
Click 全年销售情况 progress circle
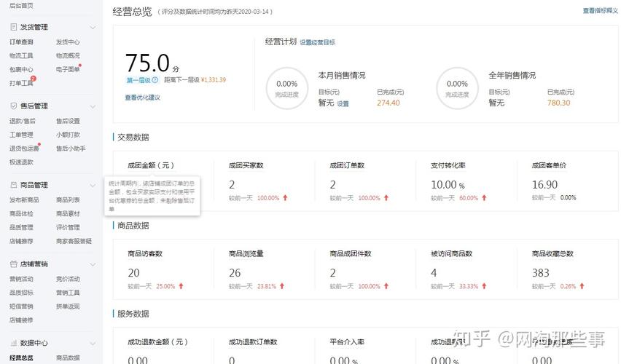click(x=458, y=88)
